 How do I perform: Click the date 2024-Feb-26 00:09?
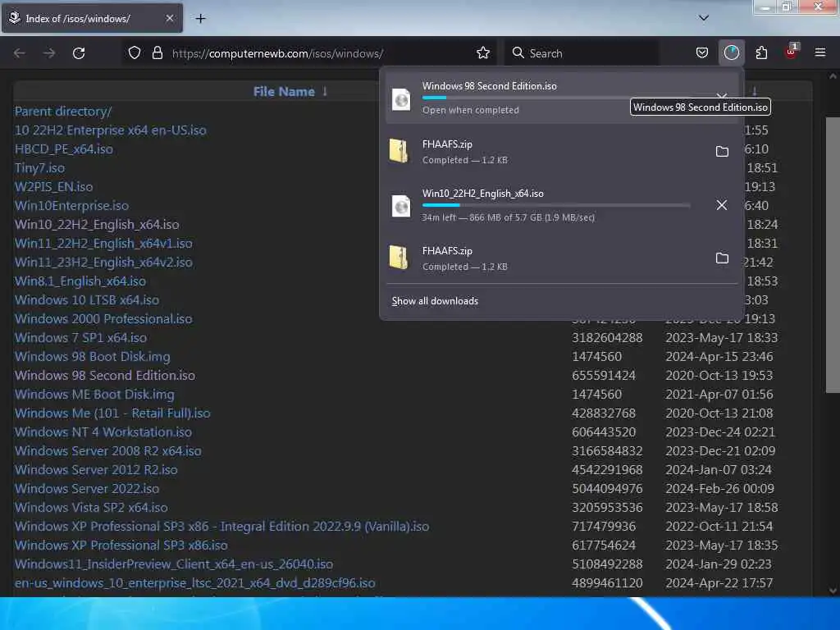point(720,489)
